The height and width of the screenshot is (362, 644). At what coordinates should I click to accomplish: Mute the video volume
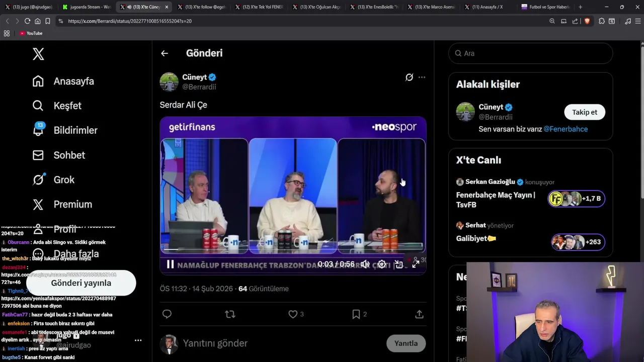coord(365,264)
